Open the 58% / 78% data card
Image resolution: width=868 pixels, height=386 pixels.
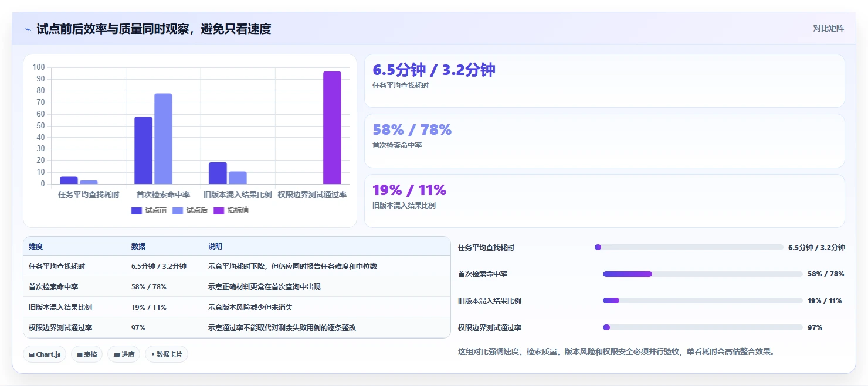(605, 141)
